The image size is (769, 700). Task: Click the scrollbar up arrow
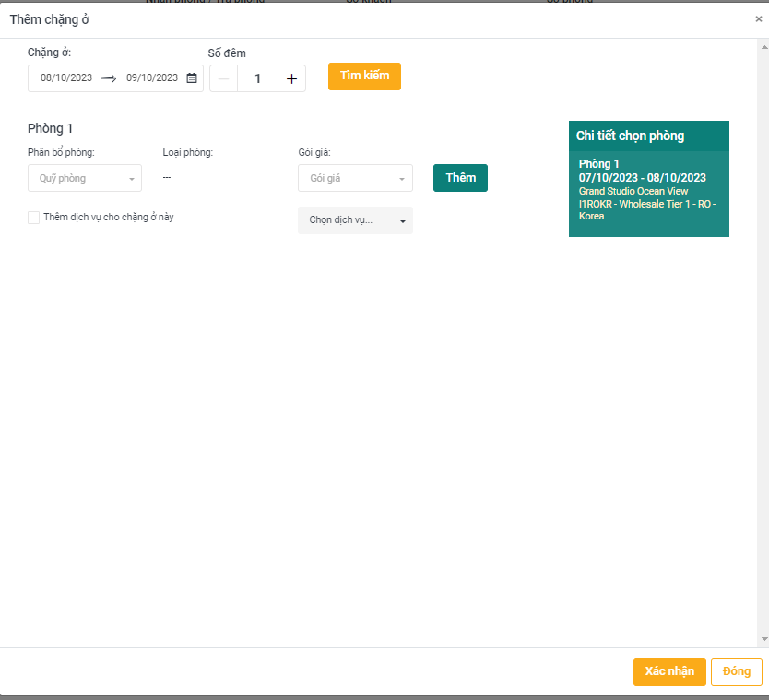coord(763,44)
